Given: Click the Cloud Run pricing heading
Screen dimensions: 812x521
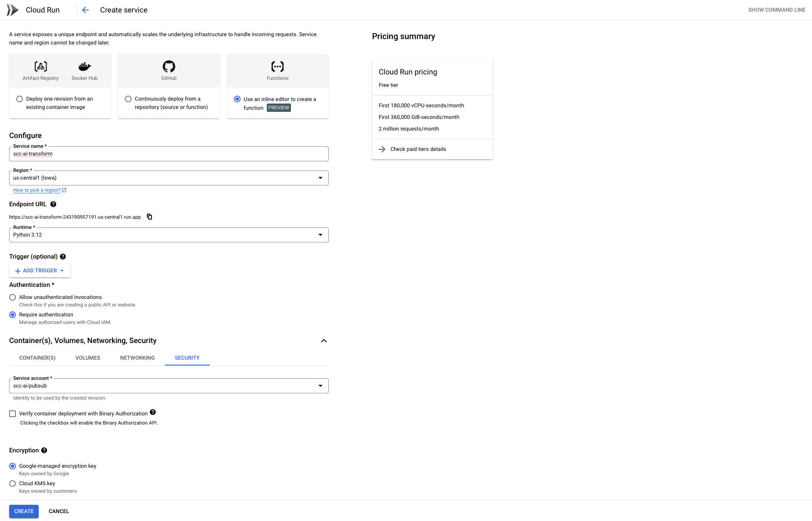Looking at the screenshot, I should (408, 72).
